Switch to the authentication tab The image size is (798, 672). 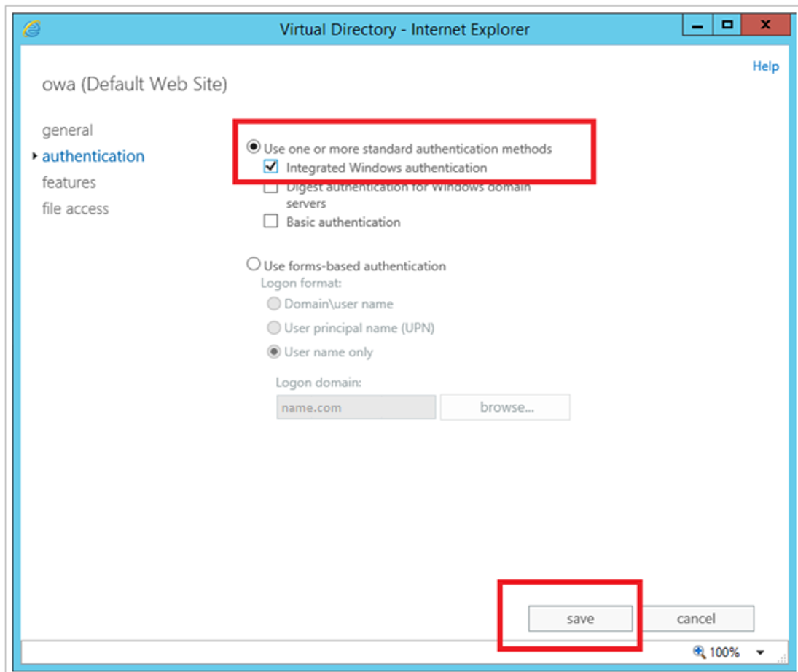pyautogui.click(x=93, y=156)
